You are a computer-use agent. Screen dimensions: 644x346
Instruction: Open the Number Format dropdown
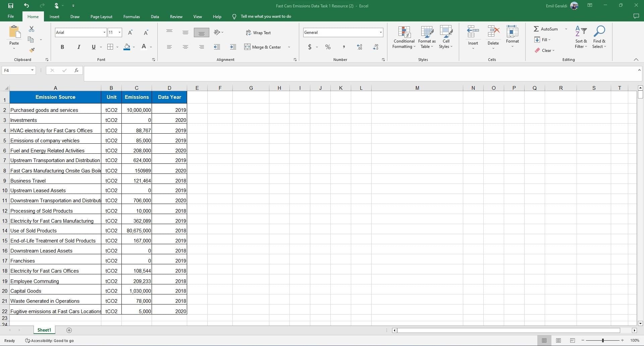380,32
